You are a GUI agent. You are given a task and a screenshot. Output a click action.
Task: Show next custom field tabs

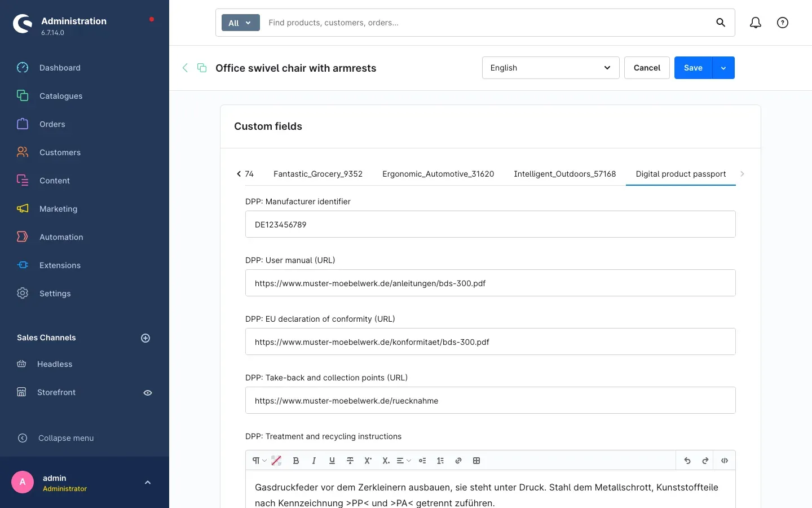[742, 174]
